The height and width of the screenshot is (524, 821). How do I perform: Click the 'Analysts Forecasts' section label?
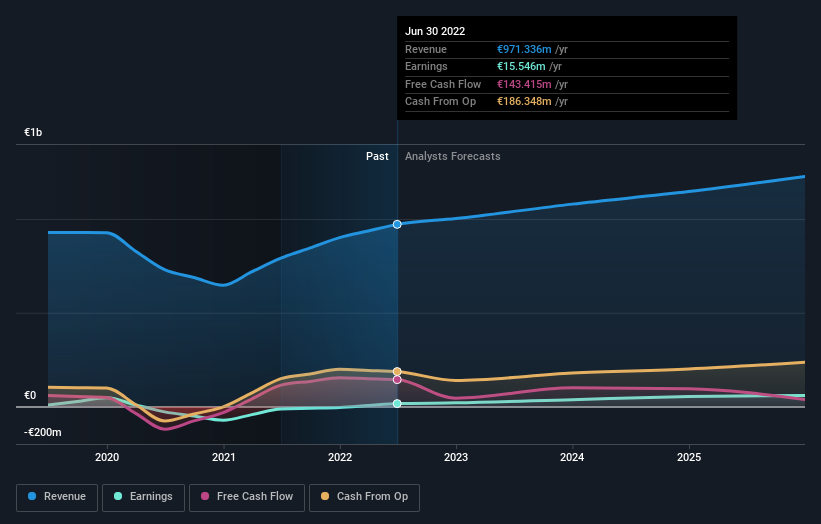tap(452, 157)
